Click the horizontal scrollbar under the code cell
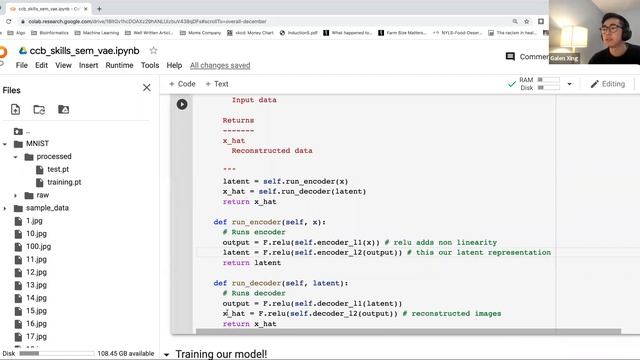The image size is (640, 360). pyautogui.click(x=408, y=331)
